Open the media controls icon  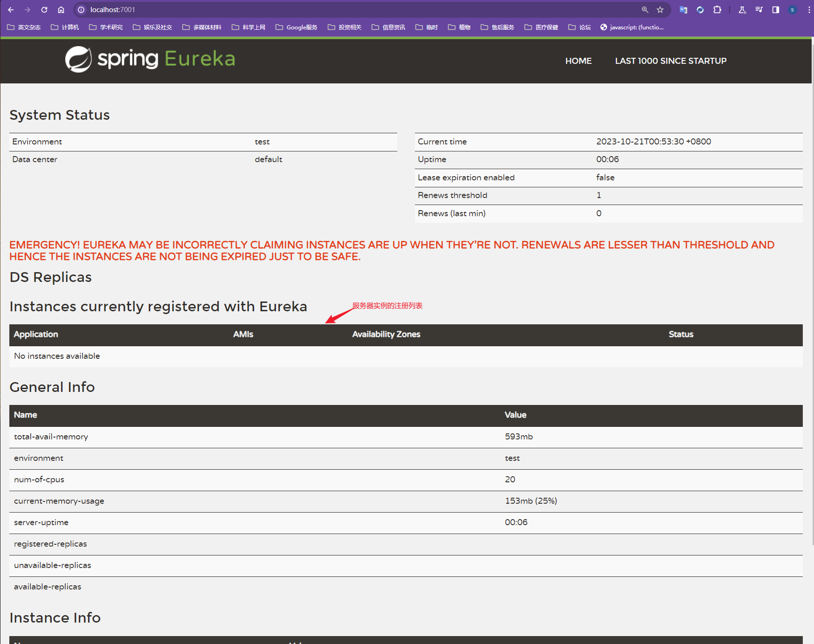[x=759, y=10]
